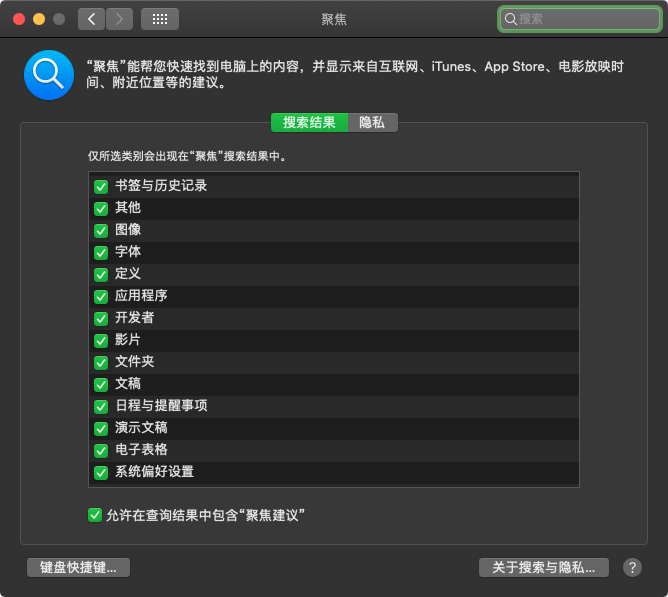Screen dimensions: 668x597
Task: Select the 日程与提醒事项 row label
Action: tap(161, 405)
